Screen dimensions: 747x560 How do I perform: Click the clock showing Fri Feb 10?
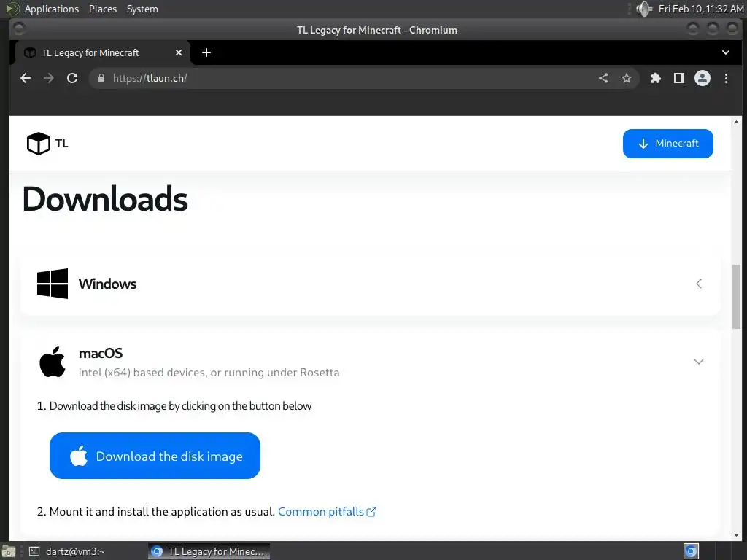701,9
